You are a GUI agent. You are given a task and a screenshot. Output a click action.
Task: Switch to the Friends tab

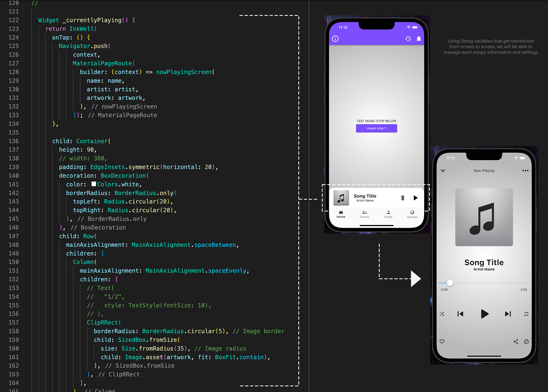coord(364,214)
